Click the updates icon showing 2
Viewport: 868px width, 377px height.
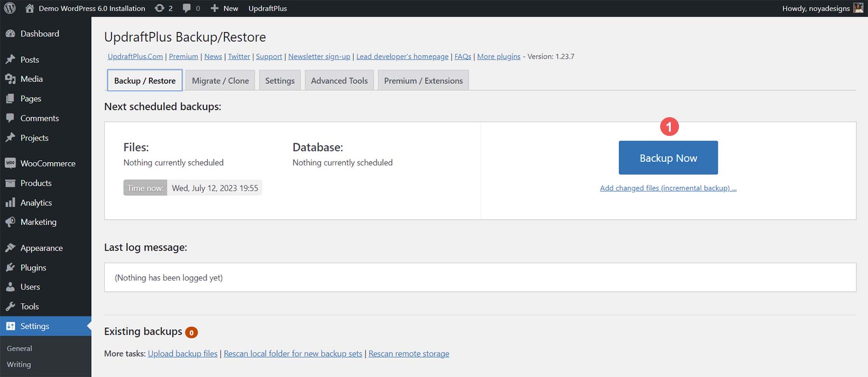159,8
